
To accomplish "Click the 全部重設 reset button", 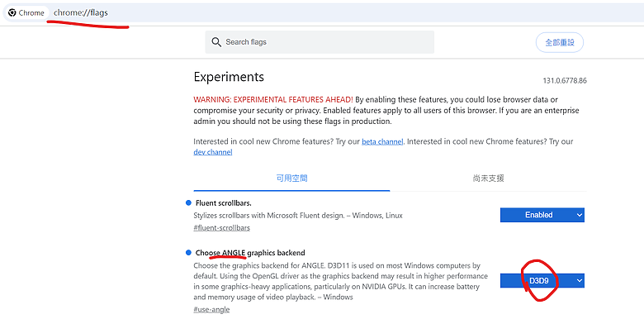I will point(560,42).
